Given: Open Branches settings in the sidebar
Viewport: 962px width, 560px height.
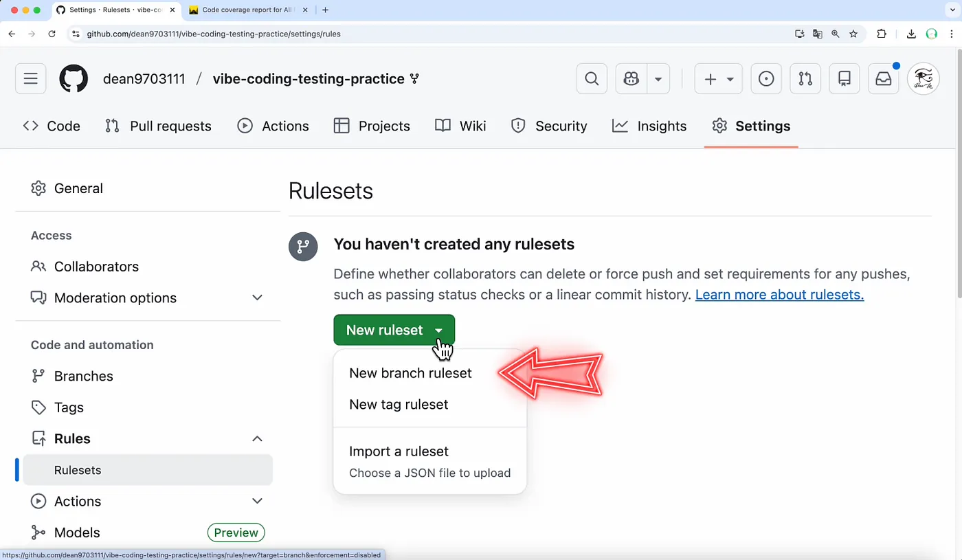Looking at the screenshot, I should coord(72,376).
